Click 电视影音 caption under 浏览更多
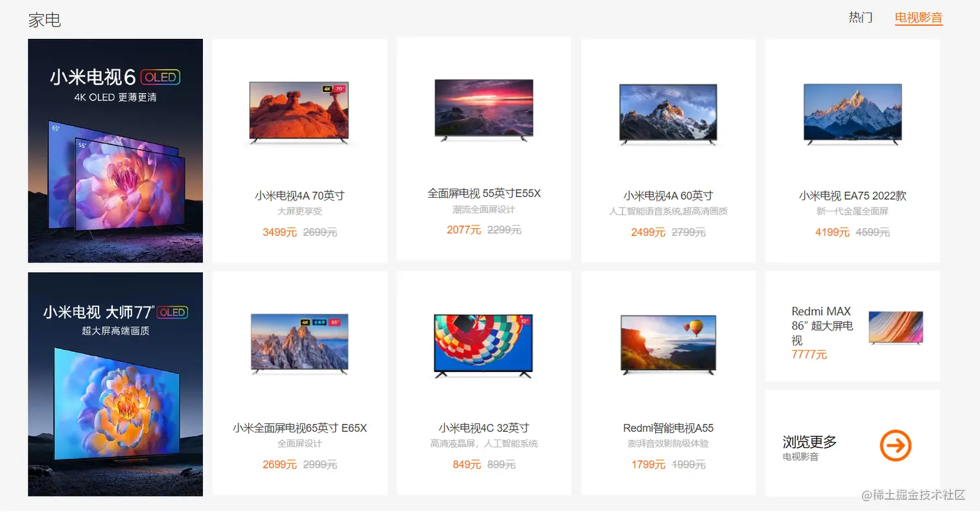The image size is (980, 516). 800,456
